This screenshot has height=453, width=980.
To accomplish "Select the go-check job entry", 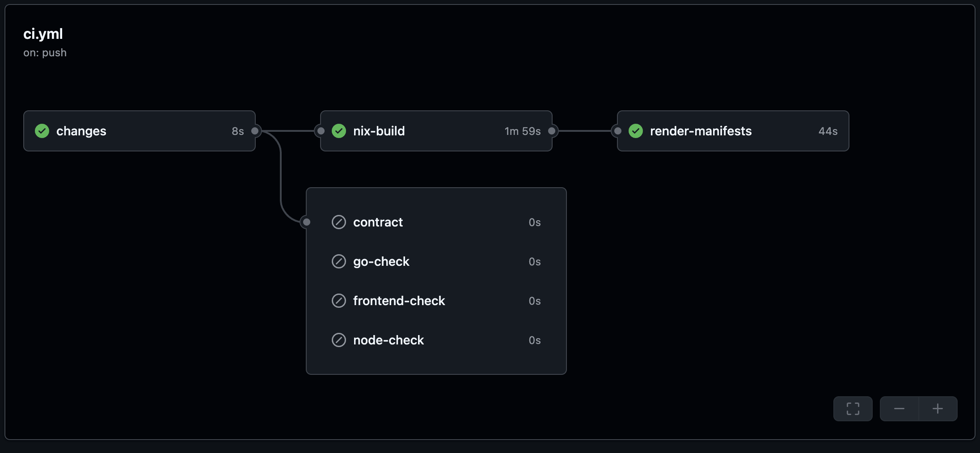I will (381, 261).
